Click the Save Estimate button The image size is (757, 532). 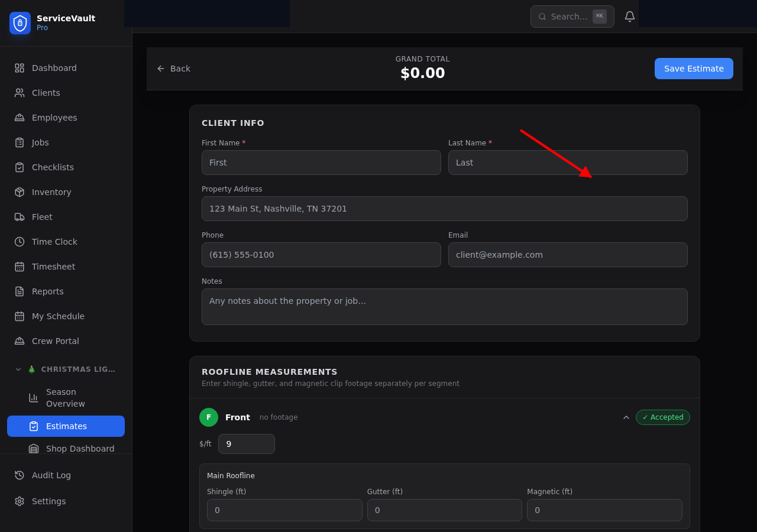(x=694, y=69)
